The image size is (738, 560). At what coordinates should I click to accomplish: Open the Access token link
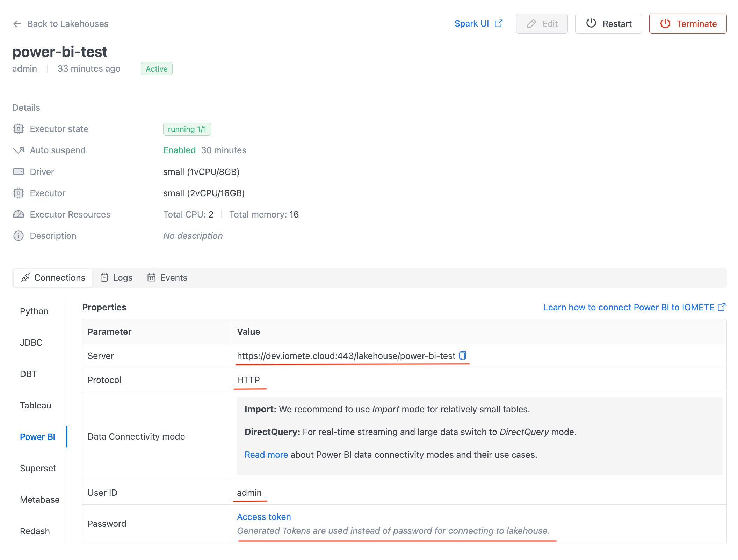click(264, 517)
